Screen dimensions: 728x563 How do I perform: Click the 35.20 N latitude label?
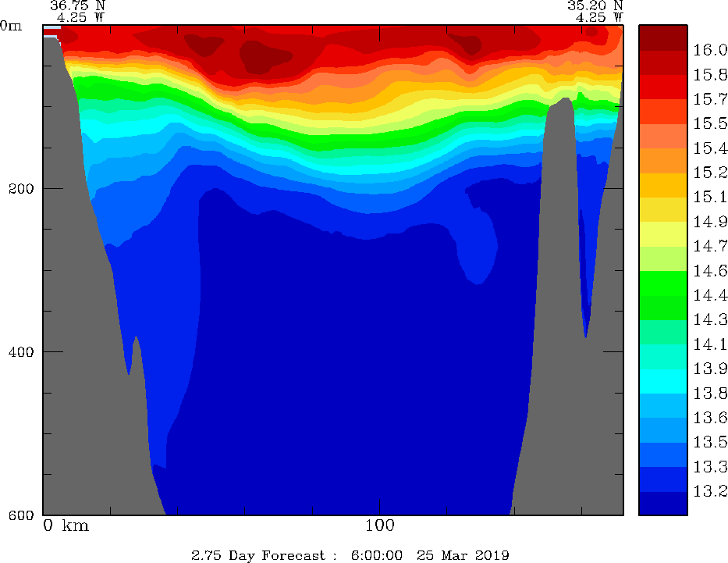tap(595, 5)
